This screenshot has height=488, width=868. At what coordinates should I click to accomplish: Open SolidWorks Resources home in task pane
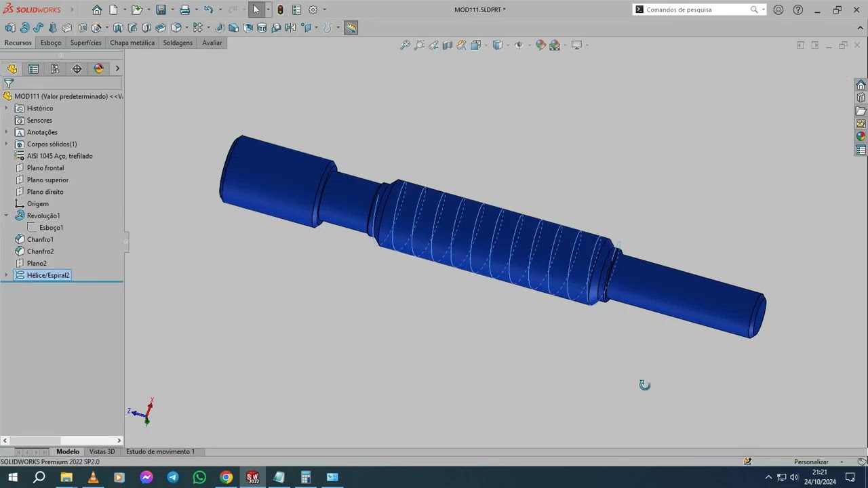tap(861, 85)
